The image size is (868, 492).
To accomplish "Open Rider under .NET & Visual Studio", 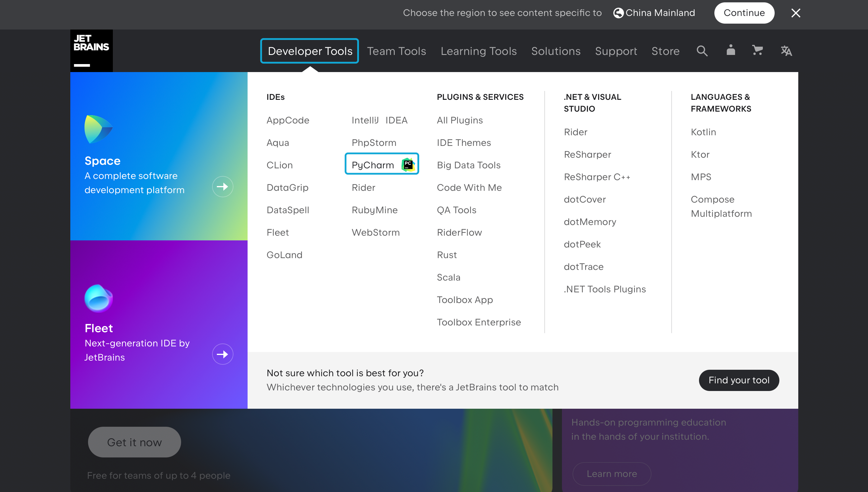I will pyautogui.click(x=575, y=132).
